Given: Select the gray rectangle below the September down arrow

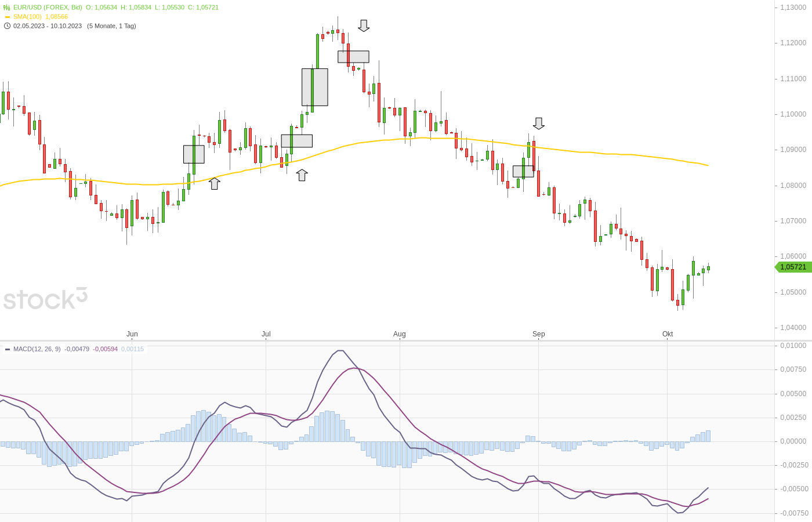Looking at the screenshot, I should tap(523, 171).
